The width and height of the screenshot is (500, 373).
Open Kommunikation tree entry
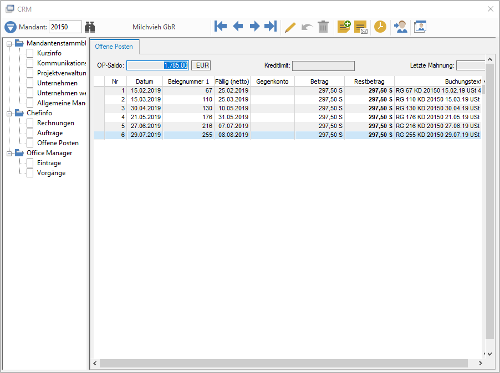61,63
